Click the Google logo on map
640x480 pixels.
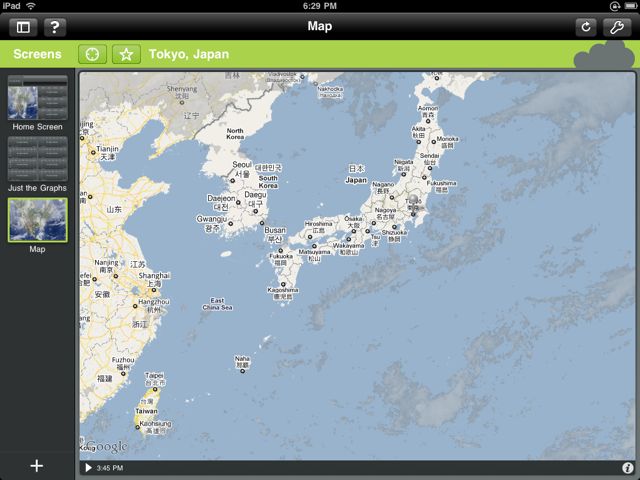tap(107, 446)
